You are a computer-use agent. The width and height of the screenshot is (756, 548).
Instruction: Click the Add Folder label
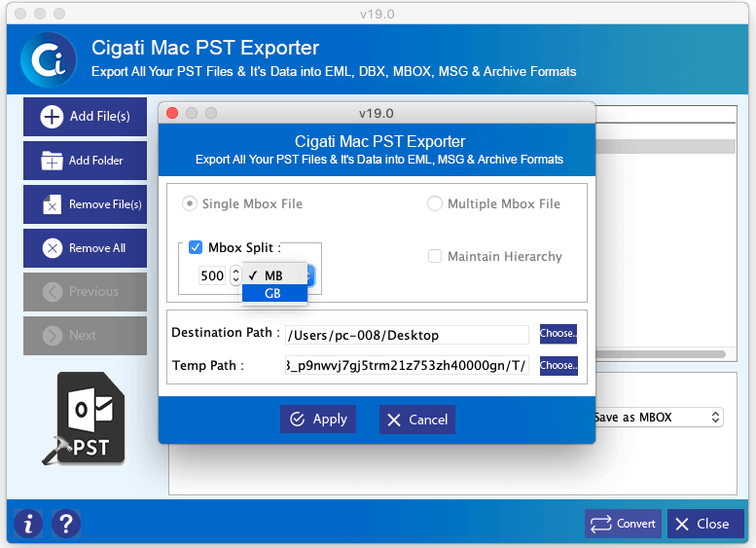(96, 161)
